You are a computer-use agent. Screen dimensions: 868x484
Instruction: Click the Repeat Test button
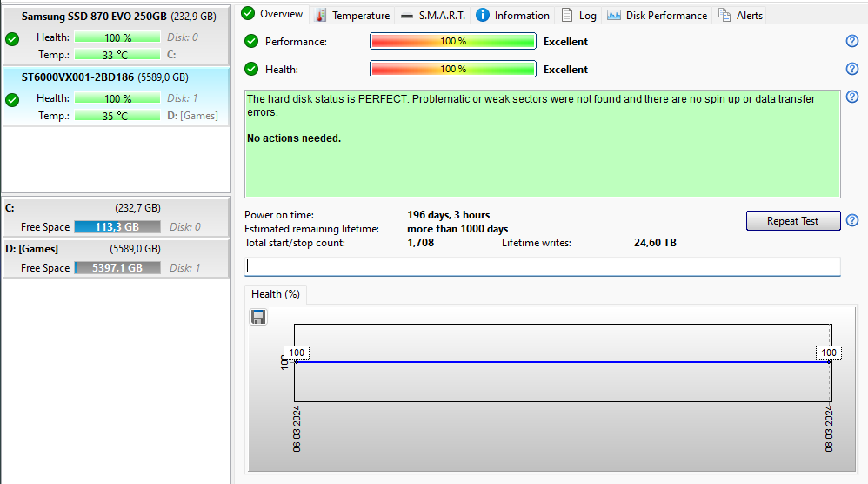(792, 220)
